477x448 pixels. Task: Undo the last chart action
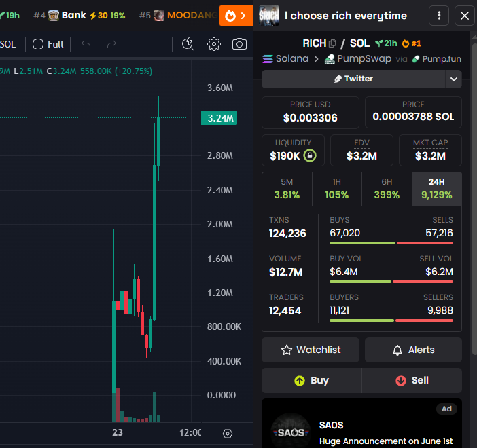[86, 44]
